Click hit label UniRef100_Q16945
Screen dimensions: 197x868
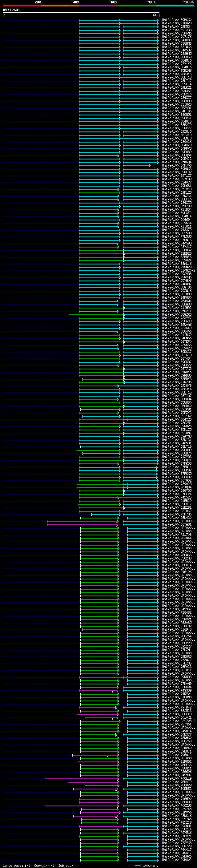coord(177,629)
